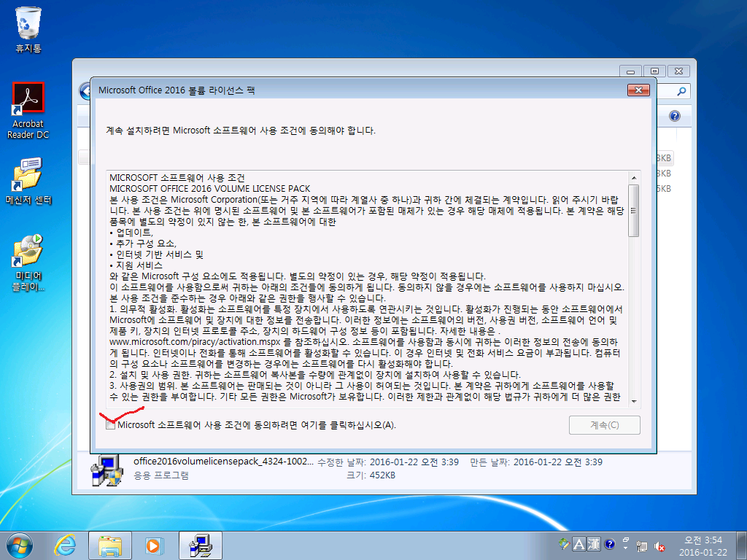Viewport: 747px width, 560px height.
Task: Click the Explorer window search magnifier icon
Action: 681,91
